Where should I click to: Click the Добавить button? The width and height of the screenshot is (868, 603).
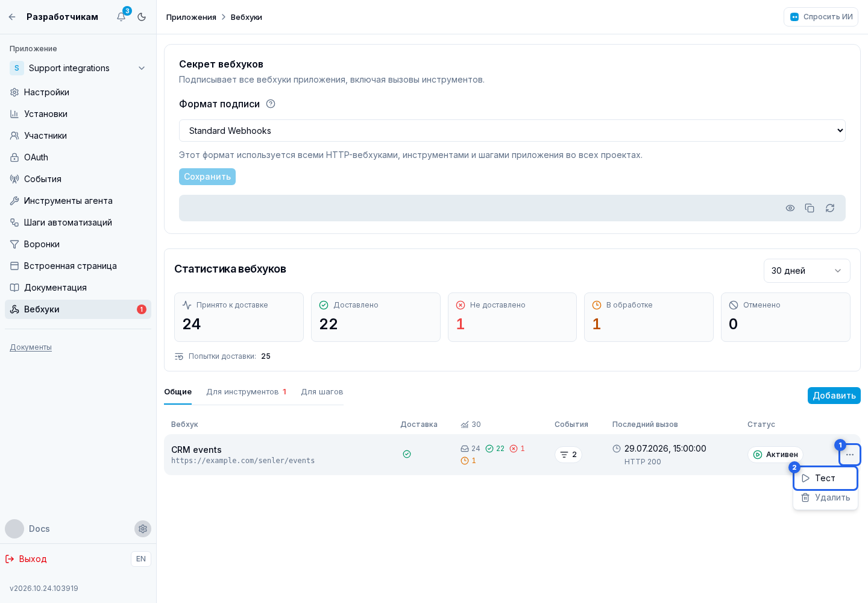click(834, 396)
